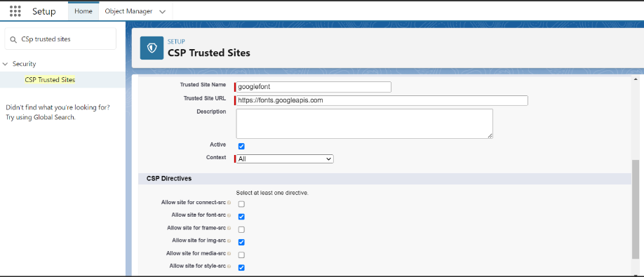
Task: Disable Allow site for style-src
Action: [241, 268]
